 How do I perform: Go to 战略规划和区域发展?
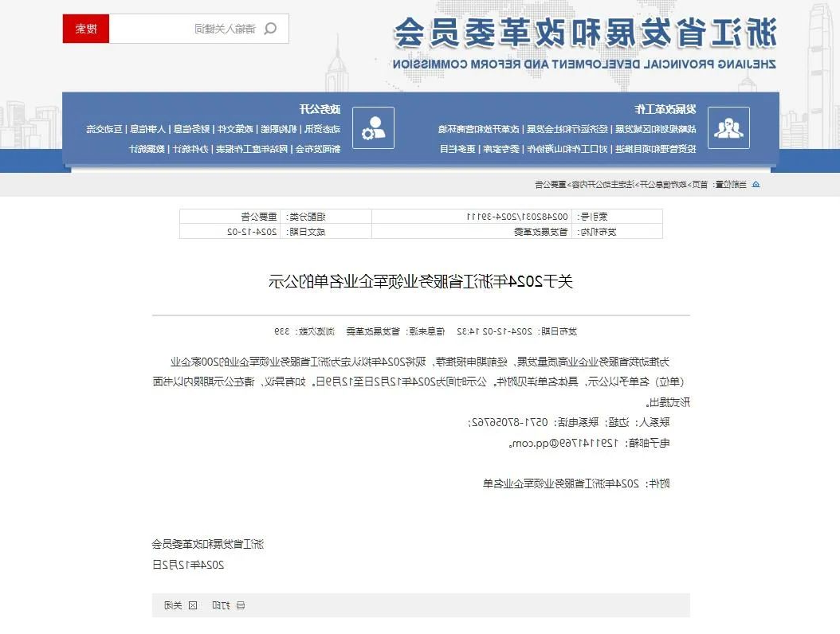(656, 129)
